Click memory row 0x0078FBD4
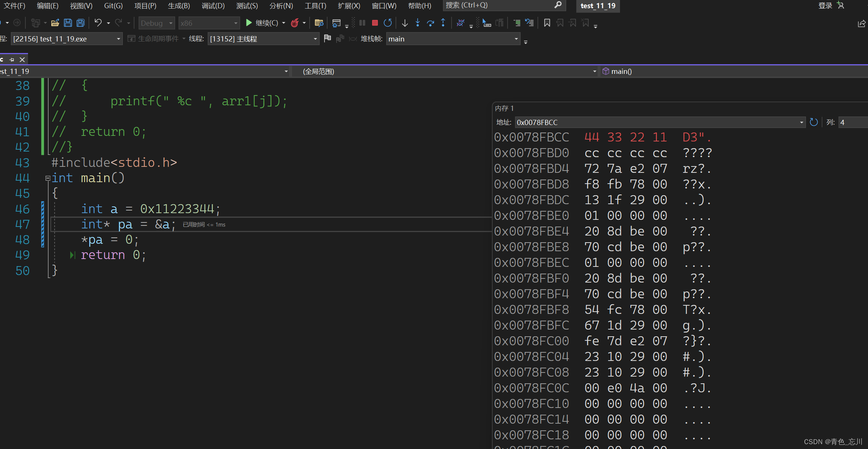The height and width of the screenshot is (449, 868). pyautogui.click(x=603, y=169)
